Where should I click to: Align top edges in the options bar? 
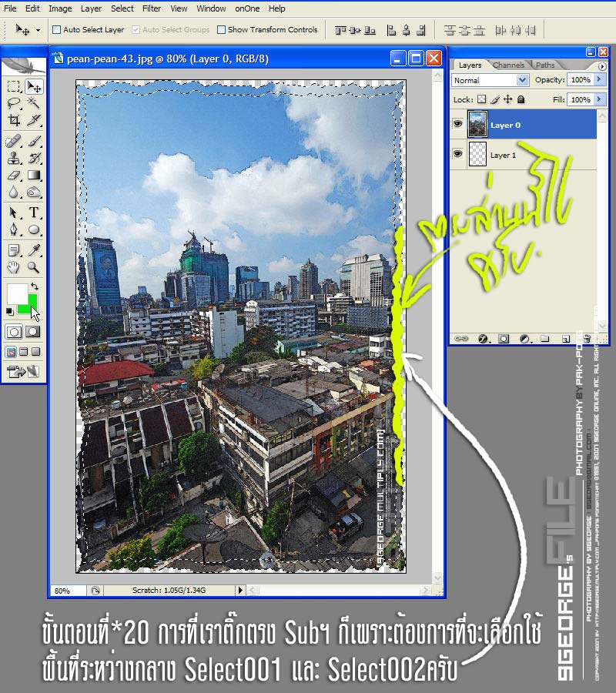coord(340,30)
